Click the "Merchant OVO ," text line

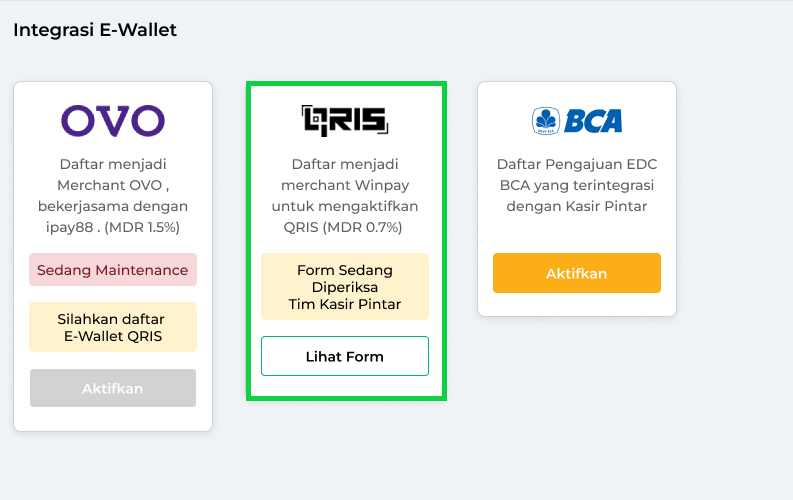(x=113, y=185)
